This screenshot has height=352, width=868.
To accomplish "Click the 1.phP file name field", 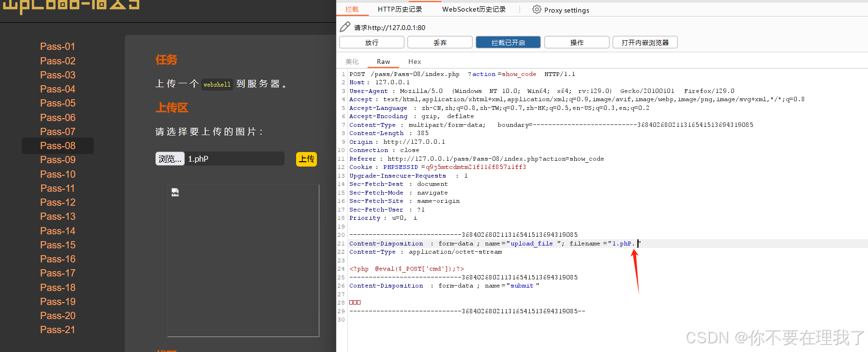I will (235, 159).
